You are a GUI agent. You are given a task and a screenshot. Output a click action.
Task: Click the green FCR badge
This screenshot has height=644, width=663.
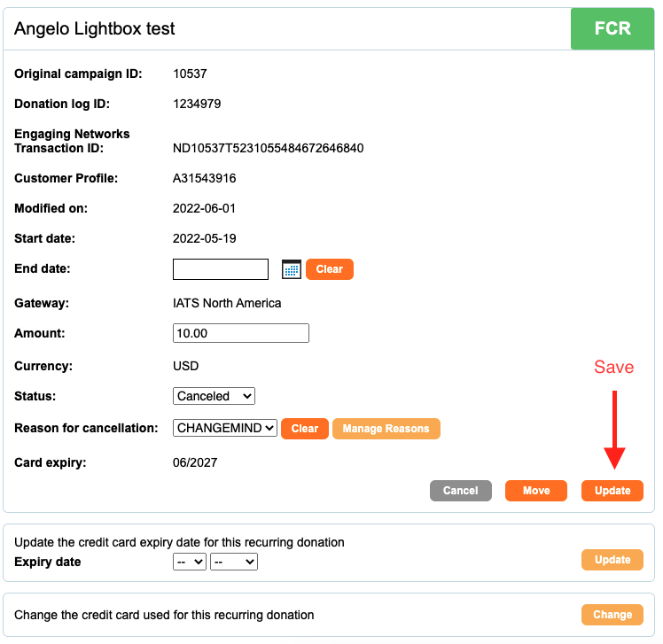pos(612,28)
